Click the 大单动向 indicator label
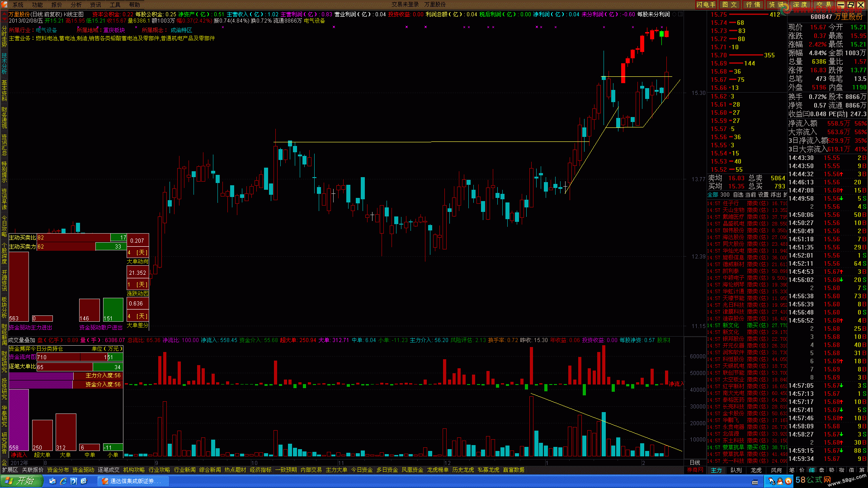 pos(137,262)
